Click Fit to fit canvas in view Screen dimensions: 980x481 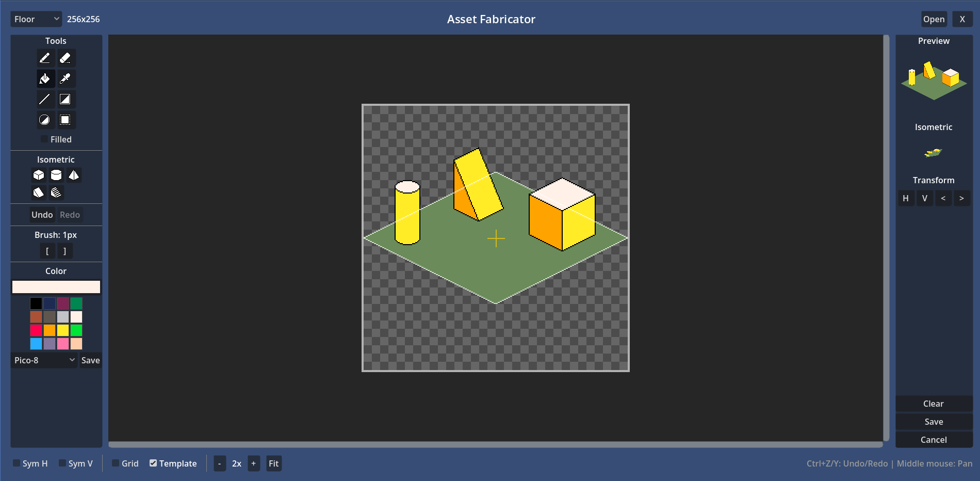273,463
